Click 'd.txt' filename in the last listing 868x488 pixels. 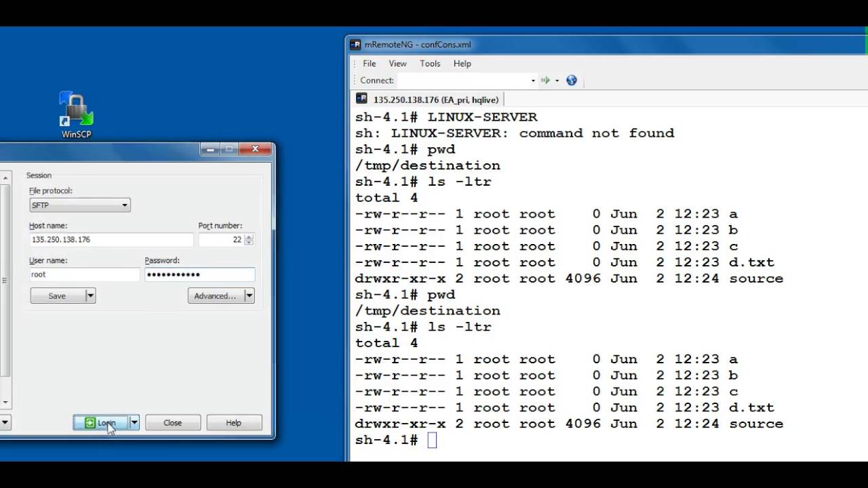coord(751,408)
